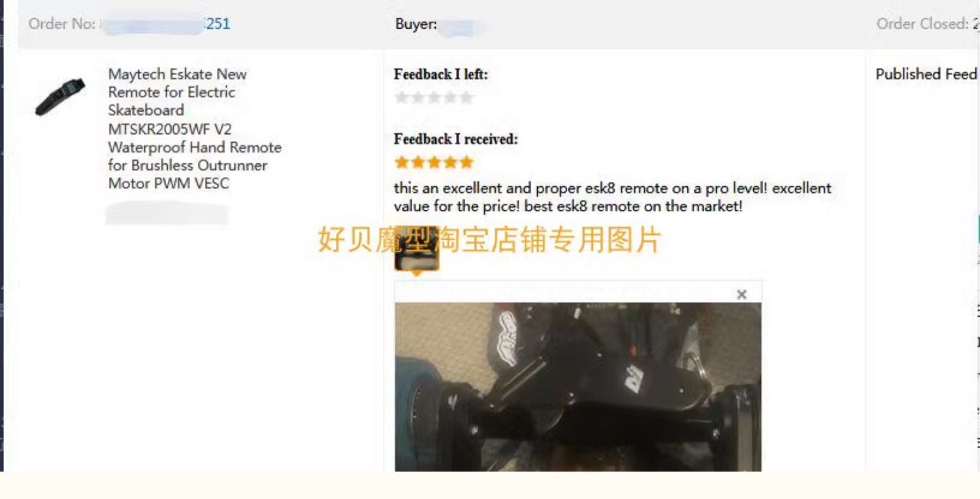Click the Feedback I received label
The width and height of the screenshot is (980, 499).
[x=455, y=139]
